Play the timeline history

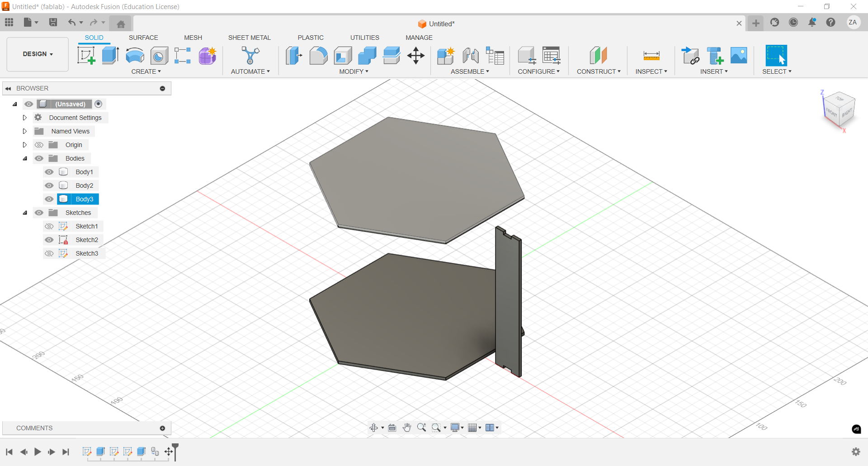coord(38,452)
